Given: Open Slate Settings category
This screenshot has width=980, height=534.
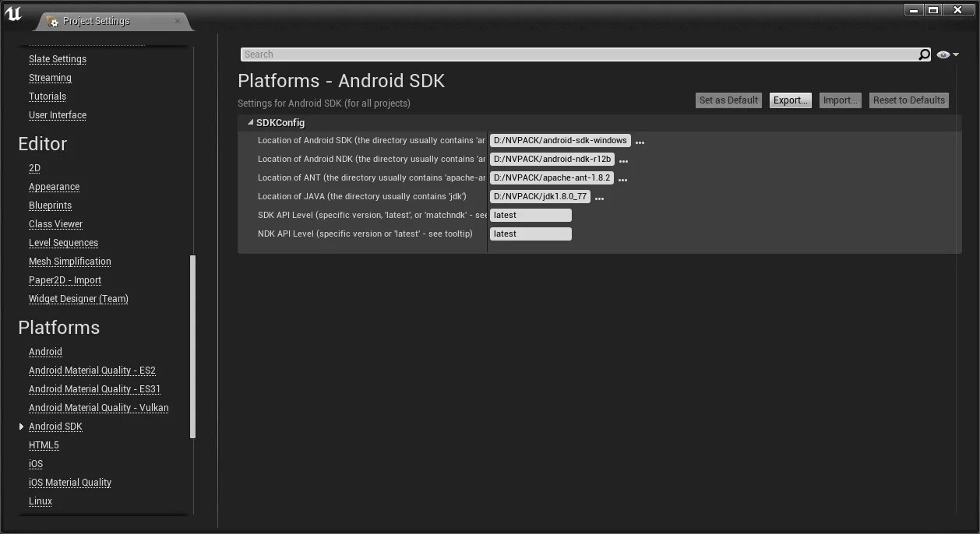Looking at the screenshot, I should 58,59.
